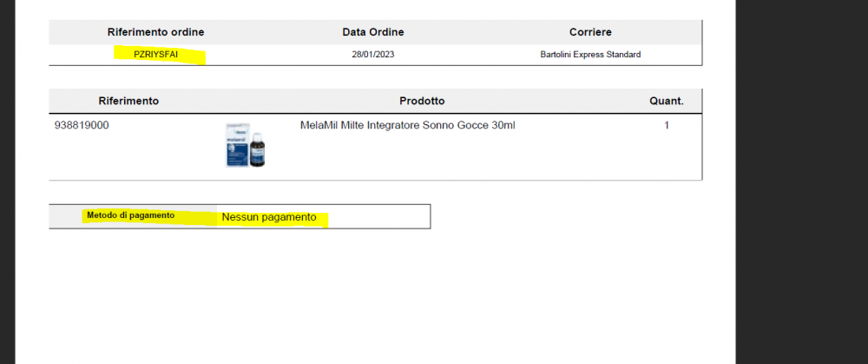Image resolution: width=868 pixels, height=364 pixels.
Task: Select the order date 28/01/2023
Action: click(x=373, y=55)
